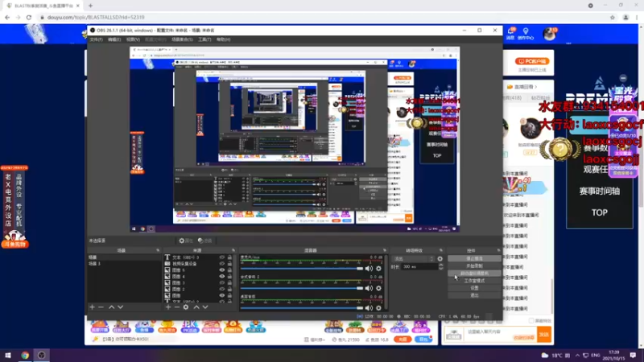Expand the 直播回看 arrow on Douyu page
Image resolution: width=644 pixels, height=362 pixels.
click(x=535, y=87)
